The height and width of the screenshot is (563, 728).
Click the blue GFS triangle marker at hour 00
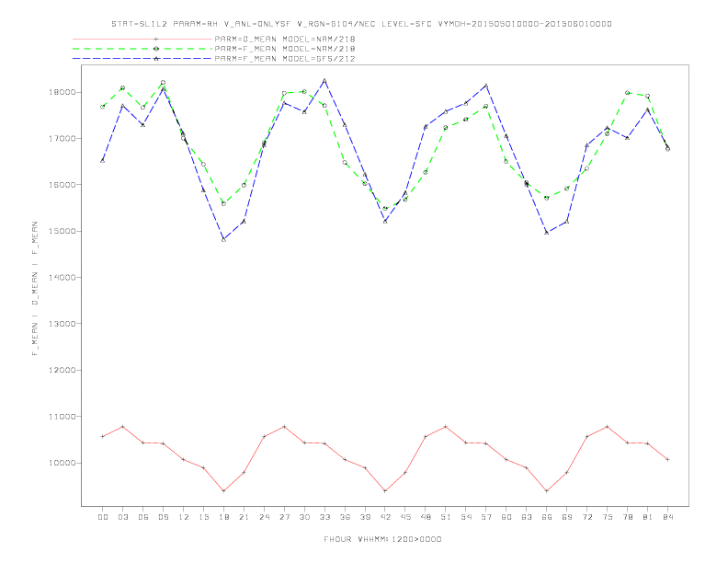point(103,160)
